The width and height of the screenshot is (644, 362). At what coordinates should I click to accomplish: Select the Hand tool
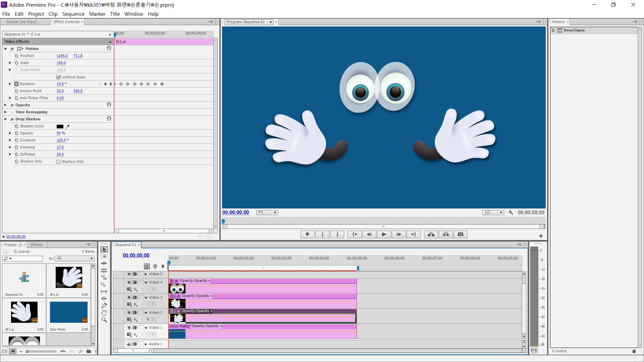[x=104, y=313]
